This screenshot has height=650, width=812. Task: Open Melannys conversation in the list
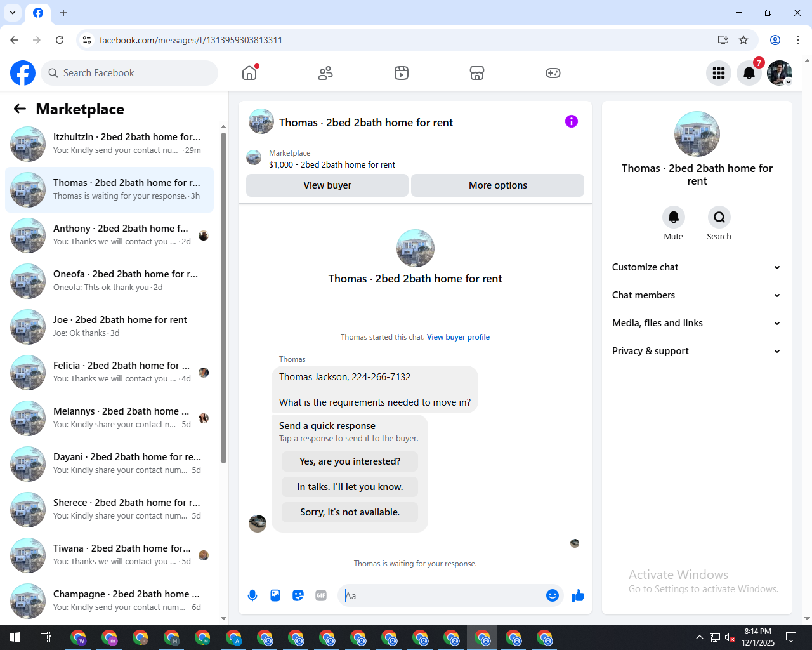pos(110,418)
